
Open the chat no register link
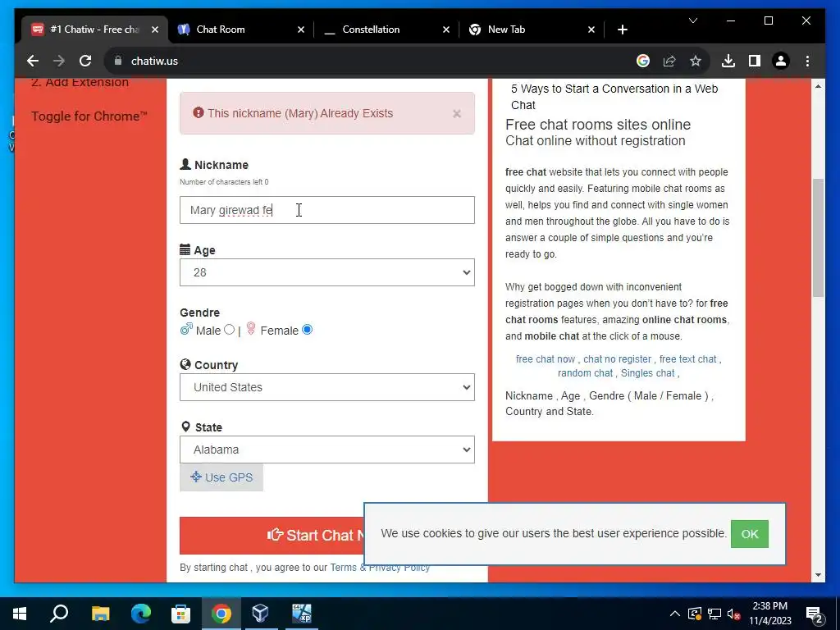[x=617, y=359]
